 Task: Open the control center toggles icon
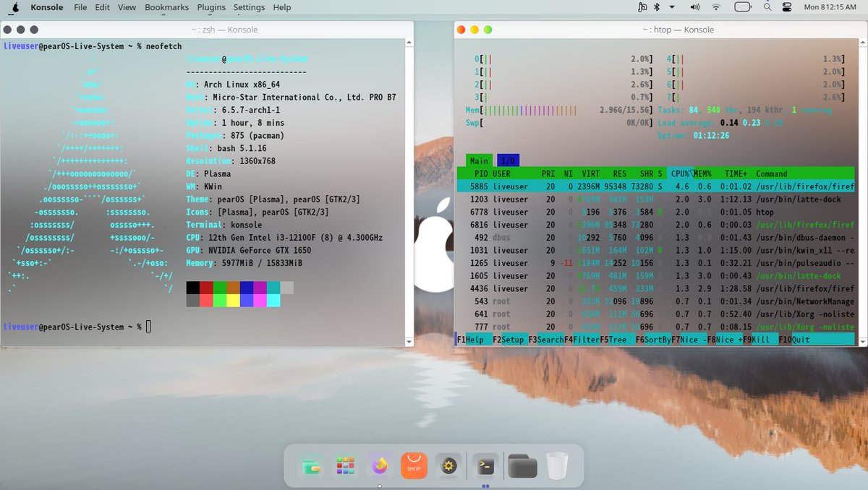(787, 7)
